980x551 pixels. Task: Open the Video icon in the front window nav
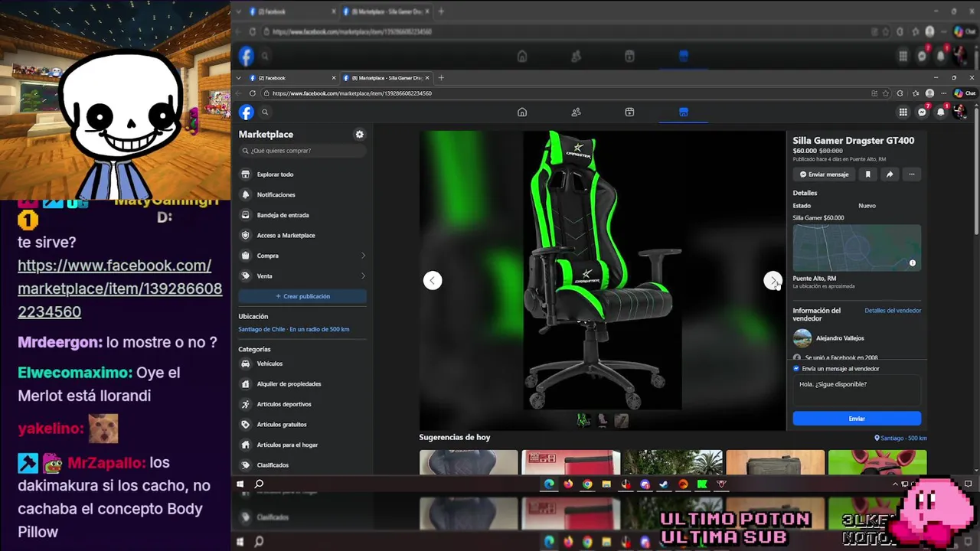[x=629, y=112]
